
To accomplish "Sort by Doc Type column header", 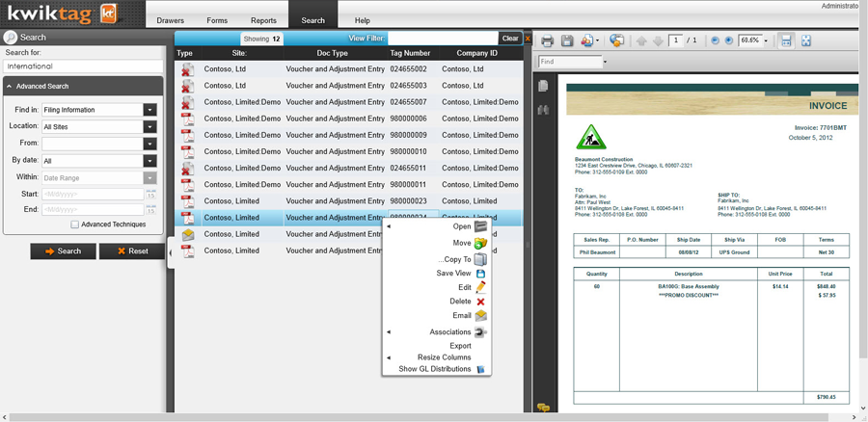I will click(332, 53).
